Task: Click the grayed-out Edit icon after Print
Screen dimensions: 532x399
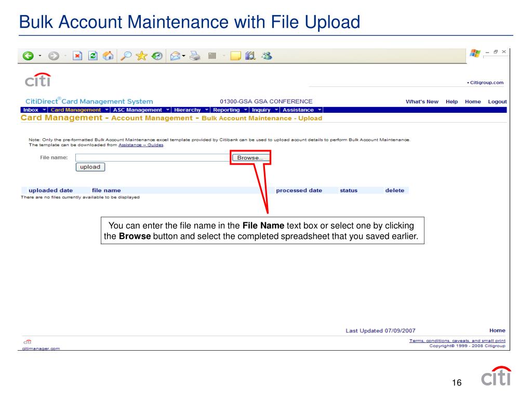Action: (212, 56)
